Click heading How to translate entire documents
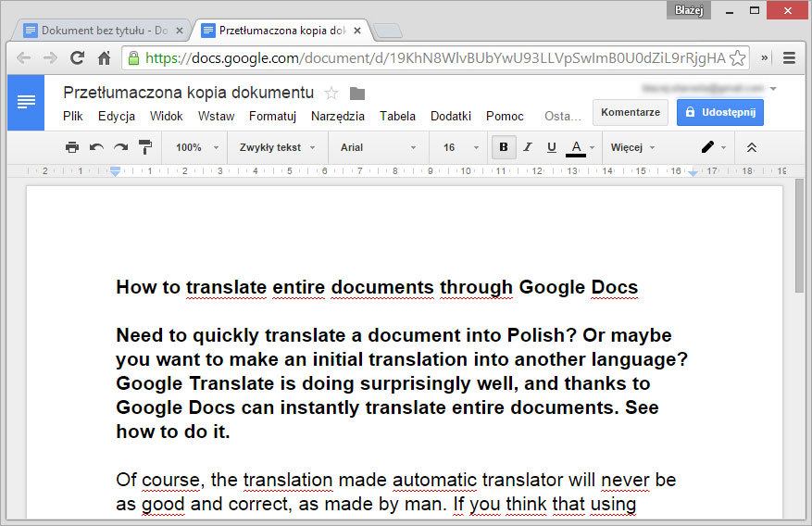 [x=377, y=287]
